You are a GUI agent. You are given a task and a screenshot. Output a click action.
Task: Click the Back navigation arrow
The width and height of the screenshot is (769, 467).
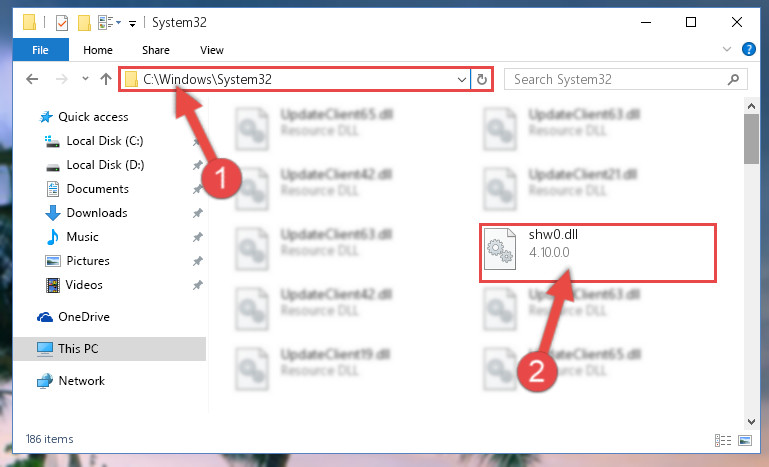coord(32,79)
